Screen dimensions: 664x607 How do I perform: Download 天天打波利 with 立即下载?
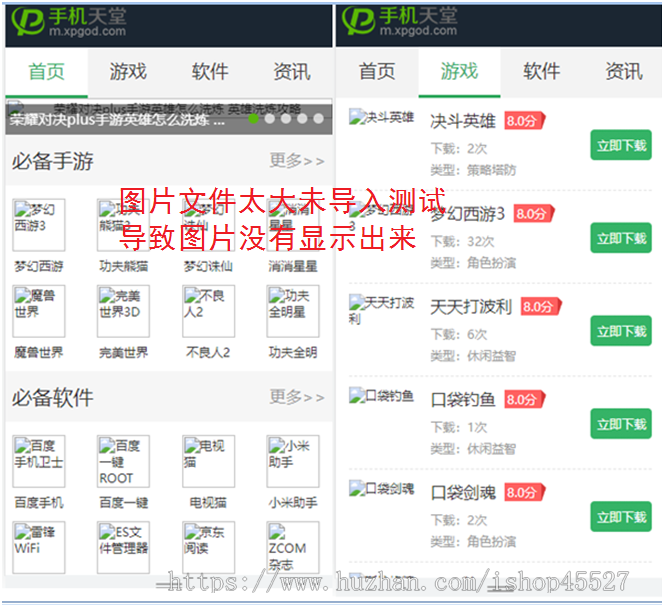tap(621, 331)
